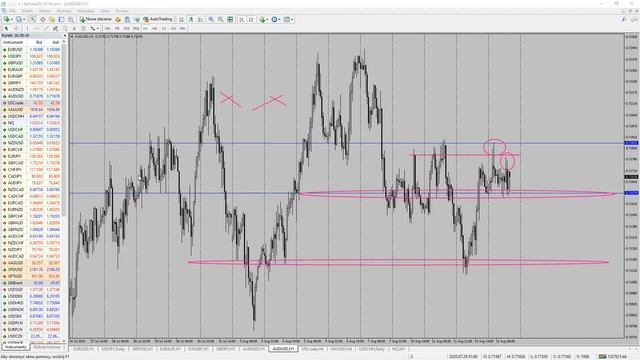
Task: Select the text label A tool
Action: (74, 28)
